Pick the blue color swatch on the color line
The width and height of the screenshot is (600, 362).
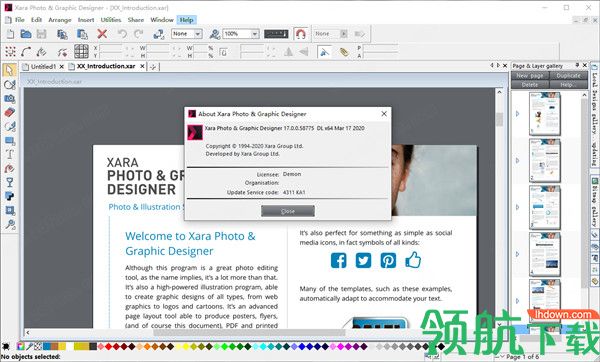tap(302, 347)
